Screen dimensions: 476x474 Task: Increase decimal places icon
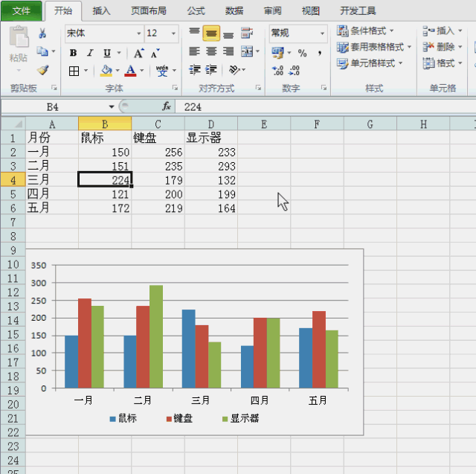(277, 71)
